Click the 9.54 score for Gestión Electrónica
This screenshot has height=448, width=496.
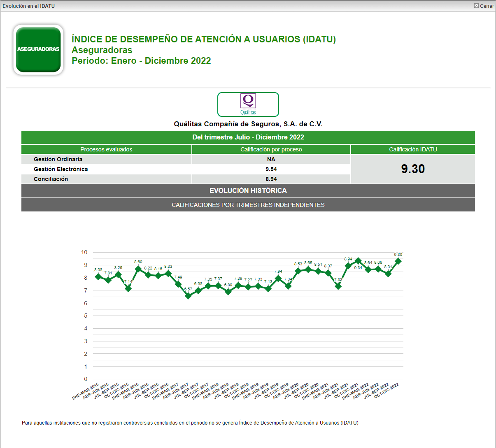pyautogui.click(x=271, y=169)
